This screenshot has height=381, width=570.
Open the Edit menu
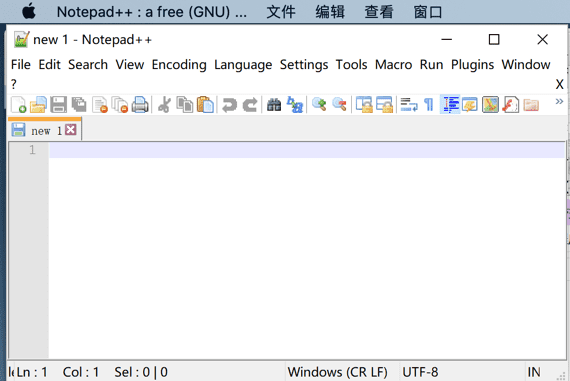click(49, 65)
